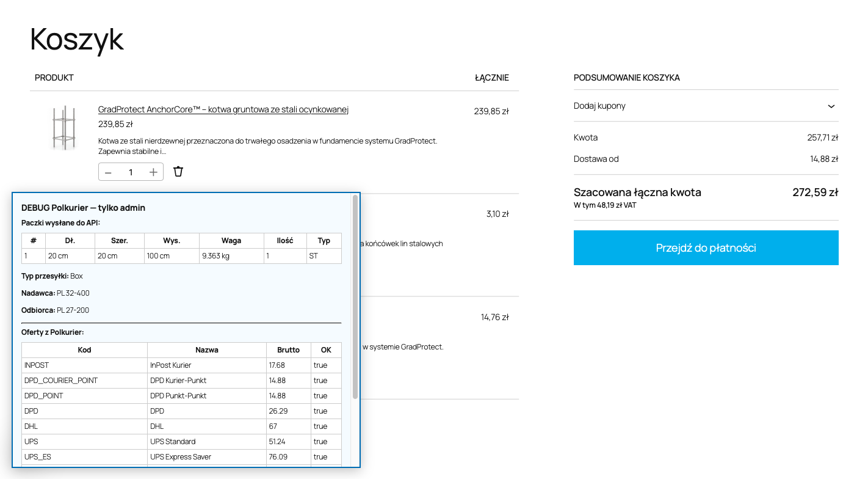Click the 239,85 zł line total
Screen dimensions: 868x479
pos(491,111)
